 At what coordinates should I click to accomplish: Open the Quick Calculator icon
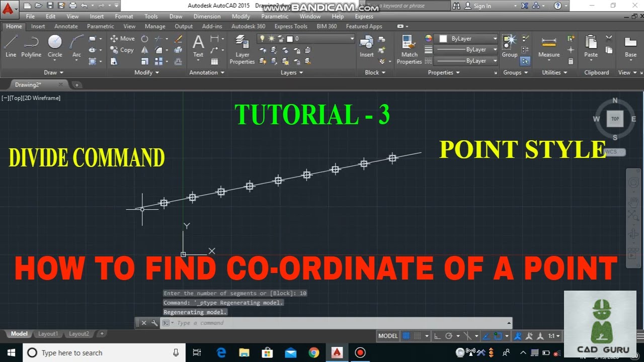coord(571,61)
